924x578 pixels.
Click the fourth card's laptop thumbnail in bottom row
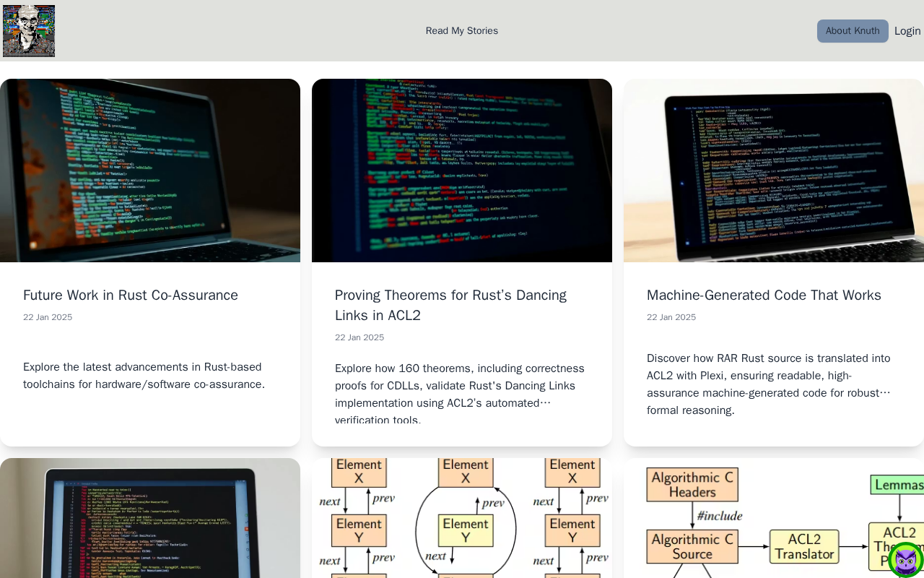(x=150, y=518)
